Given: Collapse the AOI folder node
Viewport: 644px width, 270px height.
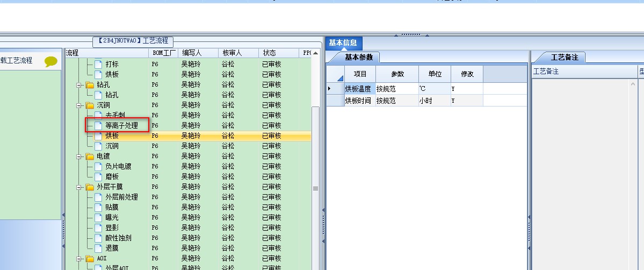Looking at the screenshot, I should 79,259.
